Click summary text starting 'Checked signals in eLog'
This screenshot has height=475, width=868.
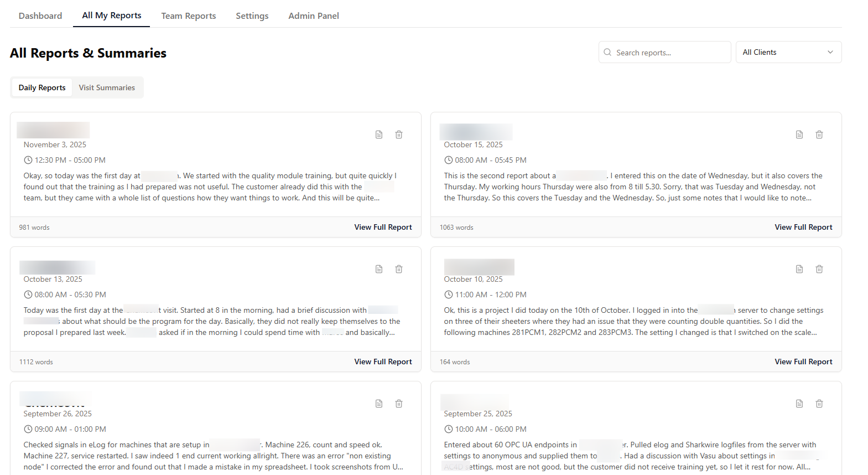213,456
